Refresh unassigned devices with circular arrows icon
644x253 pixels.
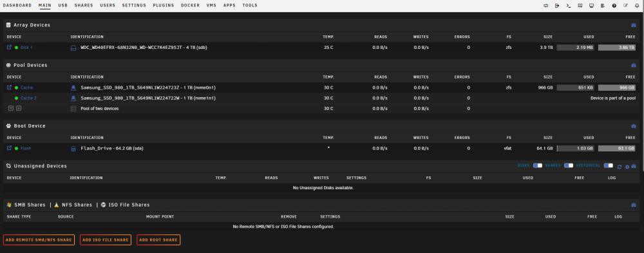[620, 167]
